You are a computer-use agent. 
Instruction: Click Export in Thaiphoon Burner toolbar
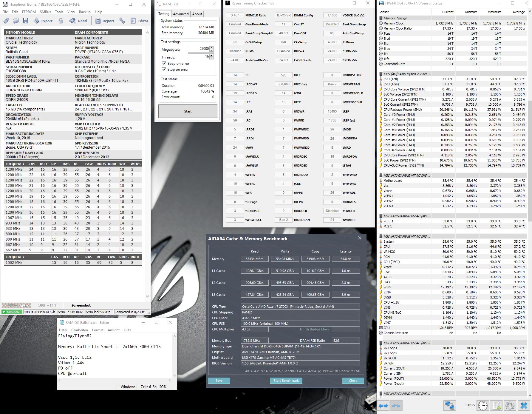point(43,21)
